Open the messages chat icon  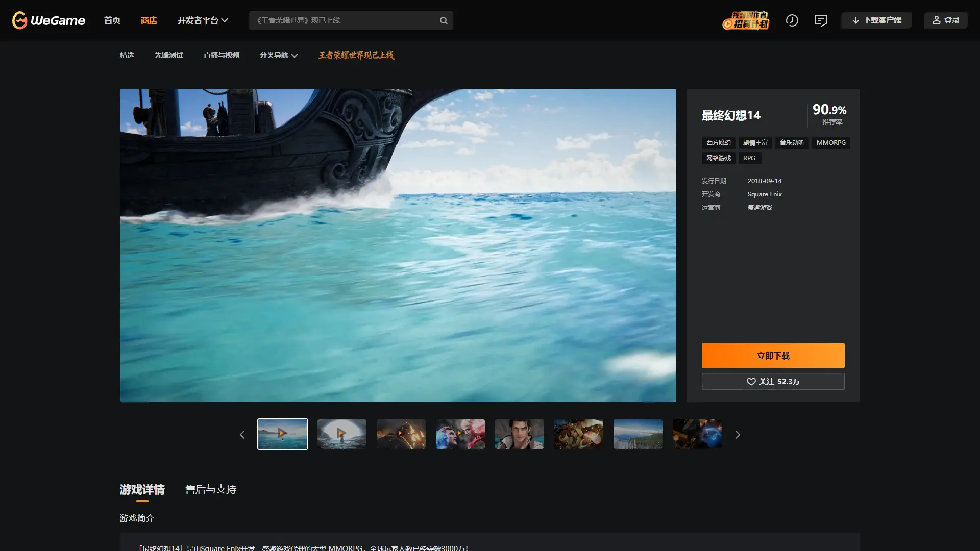click(820, 20)
